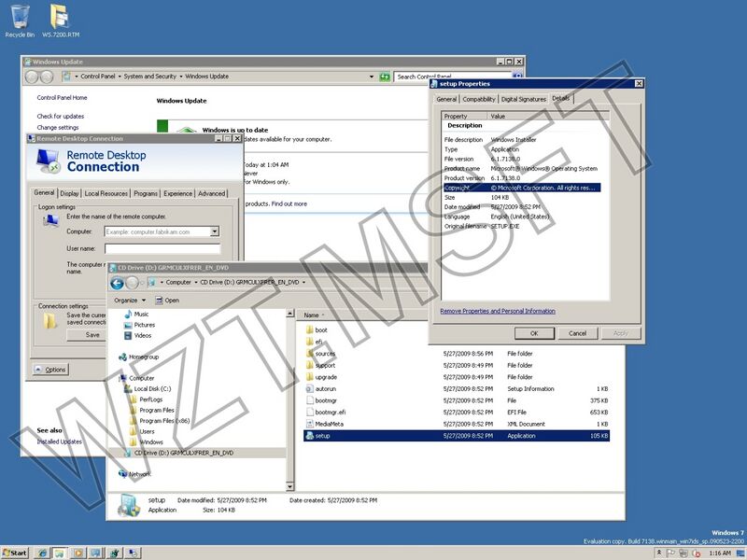The height and width of the screenshot is (560, 747).
Task: Open address bar dropdown in Windows Update
Action: [372, 77]
